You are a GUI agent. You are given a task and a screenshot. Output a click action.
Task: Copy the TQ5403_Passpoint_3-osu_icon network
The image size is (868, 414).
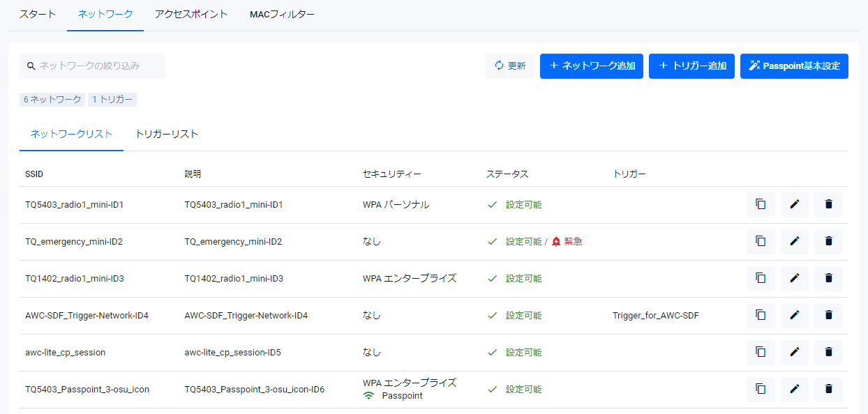(x=761, y=390)
